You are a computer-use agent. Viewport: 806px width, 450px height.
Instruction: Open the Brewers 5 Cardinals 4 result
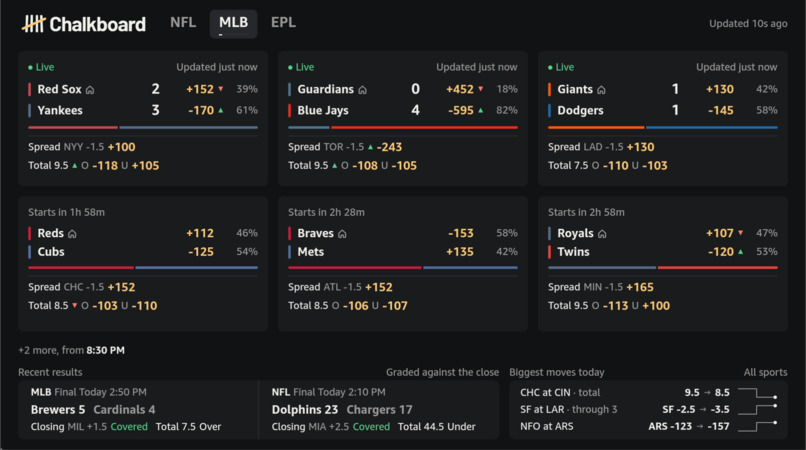138,409
